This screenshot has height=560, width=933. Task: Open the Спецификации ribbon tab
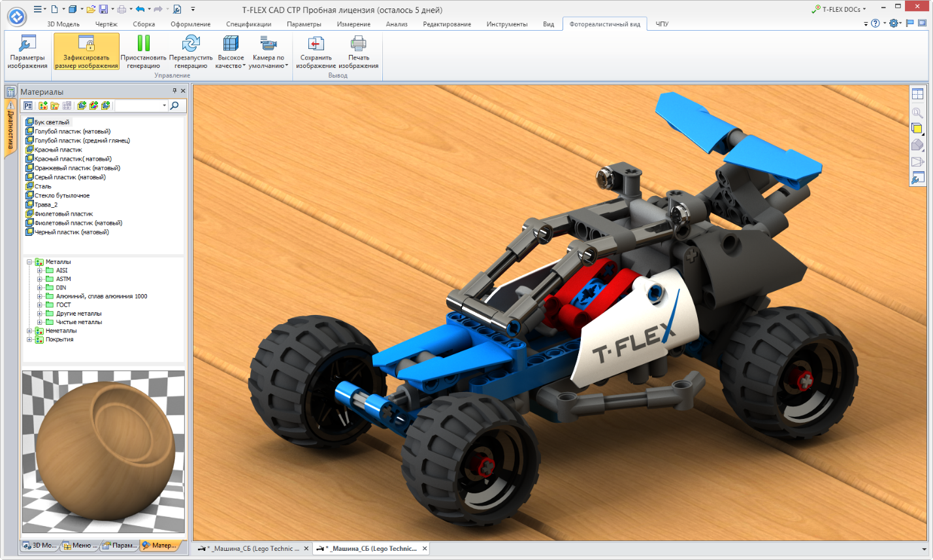pos(248,24)
